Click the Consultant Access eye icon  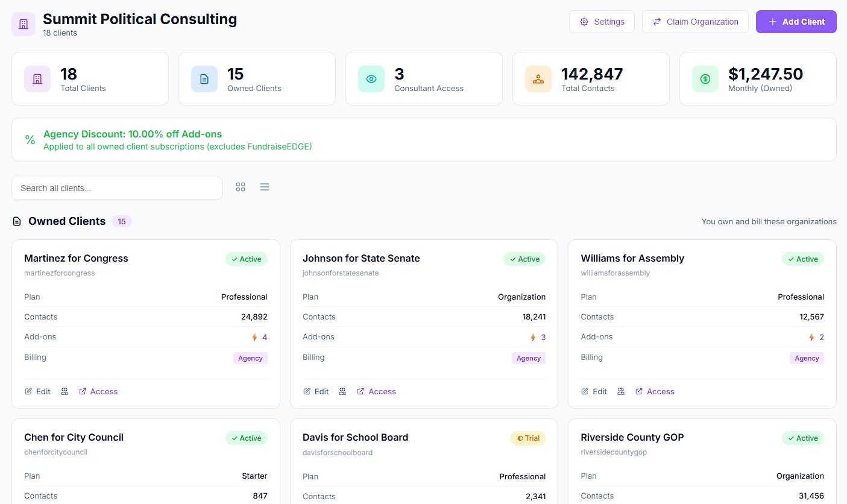pos(371,79)
